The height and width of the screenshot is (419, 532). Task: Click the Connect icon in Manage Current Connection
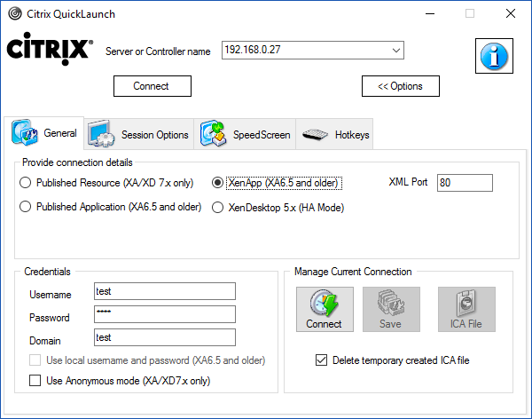coord(324,309)
